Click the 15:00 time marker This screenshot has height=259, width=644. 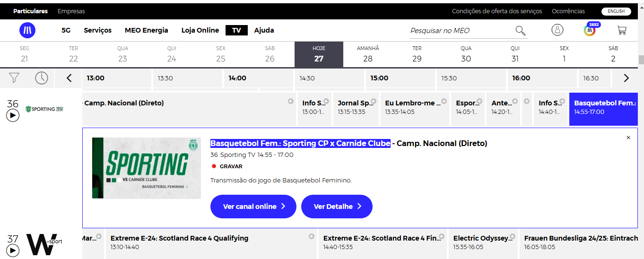(x=400, y=78)
